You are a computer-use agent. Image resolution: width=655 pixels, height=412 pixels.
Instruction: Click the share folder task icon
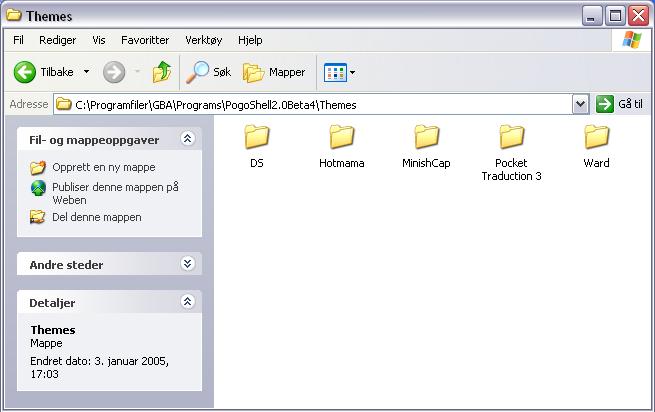click(38, 217)
